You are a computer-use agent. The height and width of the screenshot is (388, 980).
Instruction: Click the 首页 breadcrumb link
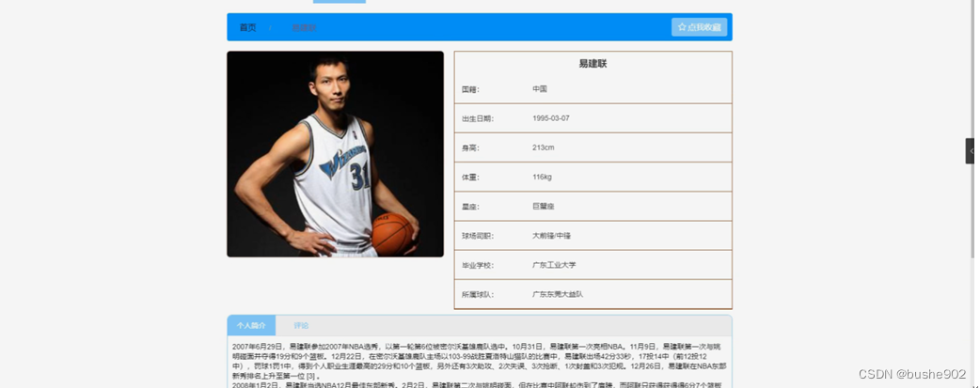click(247, 27)
